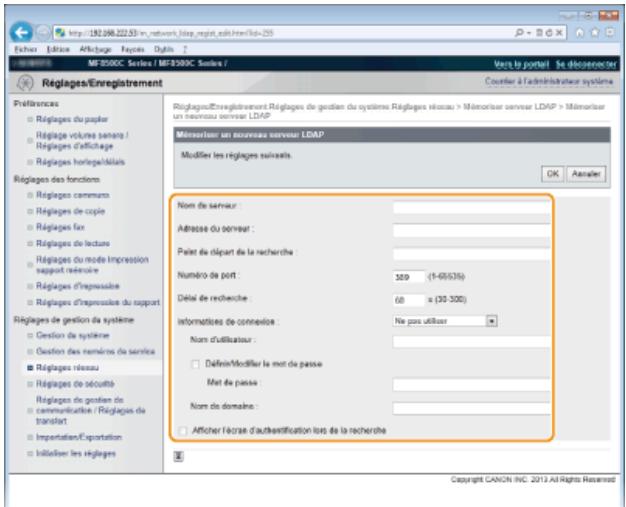
Task: Click the Annuler button
Action: [x=586, y=174]
